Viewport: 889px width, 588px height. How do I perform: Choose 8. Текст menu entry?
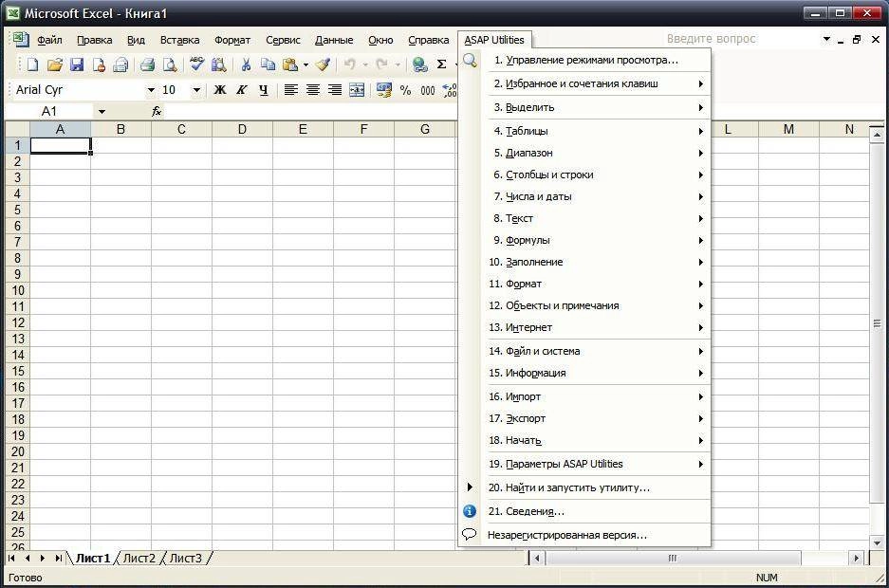tap(585, 218)
